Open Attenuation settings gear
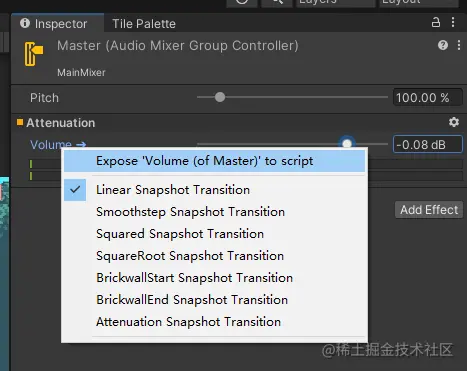 454,122
